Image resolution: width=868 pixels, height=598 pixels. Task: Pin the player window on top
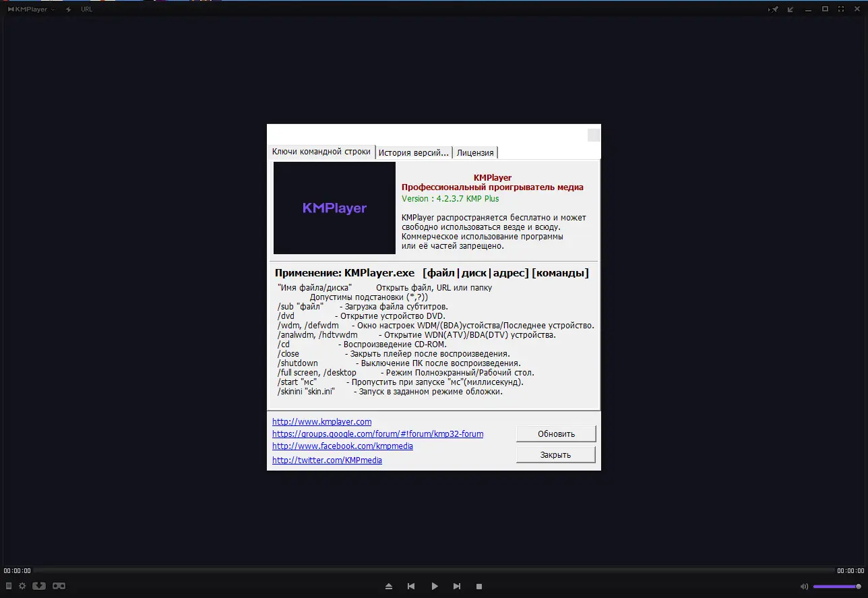775,9
